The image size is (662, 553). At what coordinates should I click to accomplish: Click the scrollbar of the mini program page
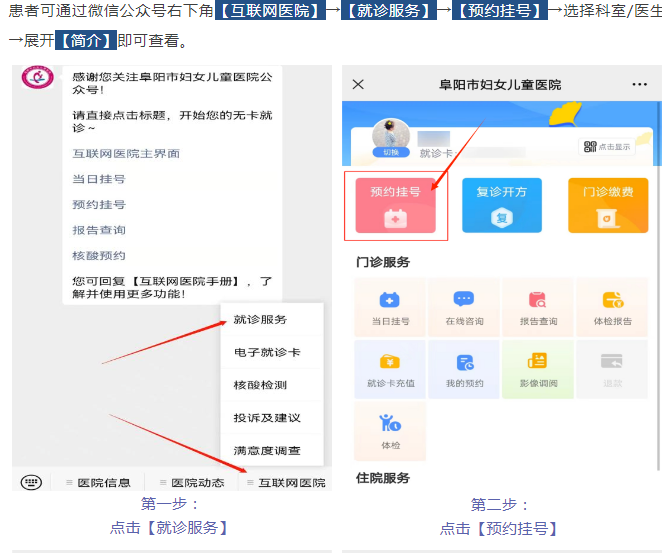tap(659, 287)
